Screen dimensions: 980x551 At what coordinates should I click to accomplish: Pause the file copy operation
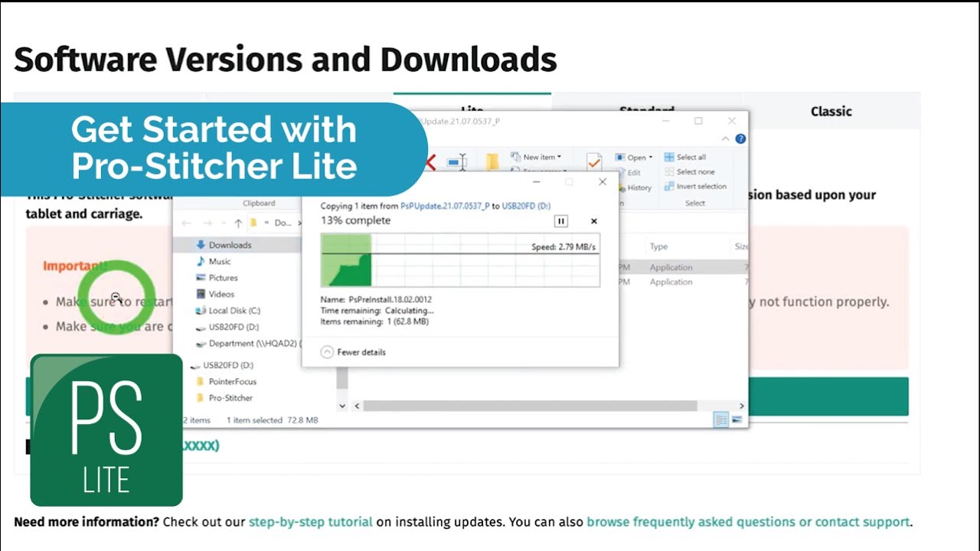click(x=560, y=221)
